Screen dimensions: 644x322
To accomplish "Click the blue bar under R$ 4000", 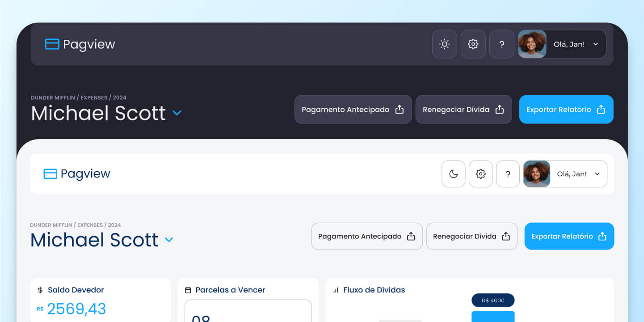I will point(493,317).
